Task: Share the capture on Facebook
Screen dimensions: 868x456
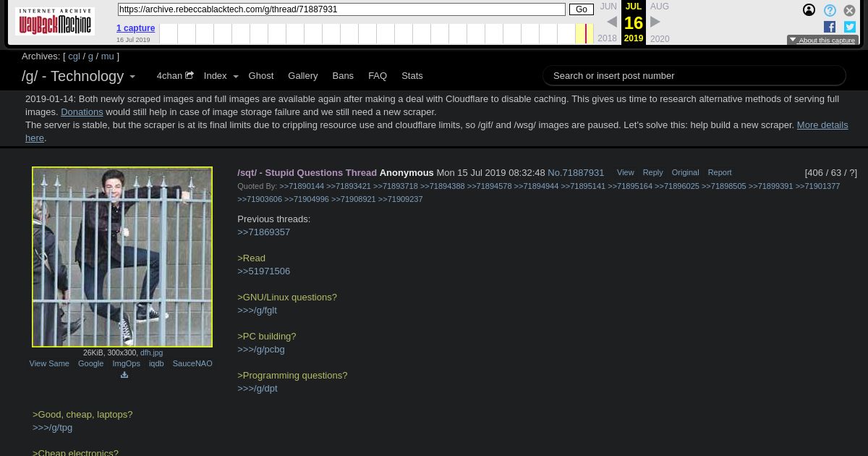Action: point(830,27)
